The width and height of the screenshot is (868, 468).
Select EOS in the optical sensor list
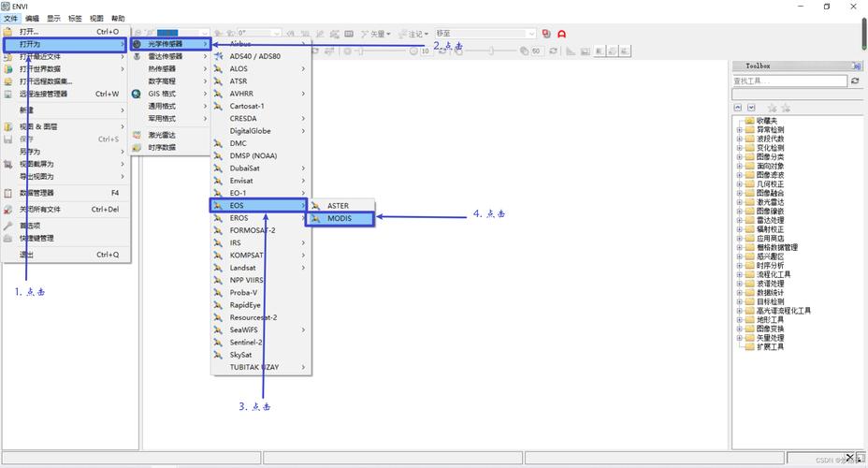tap(258, 206)
